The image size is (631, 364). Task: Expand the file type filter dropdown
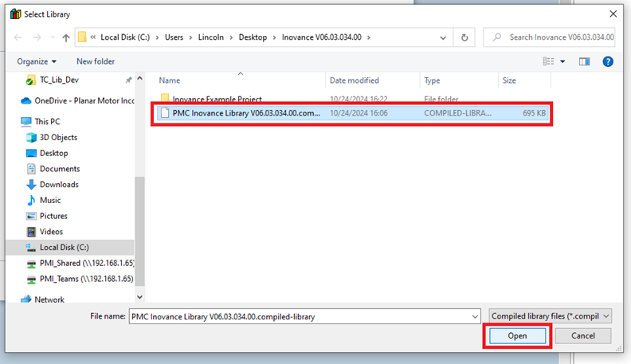[x=550, y=316]
